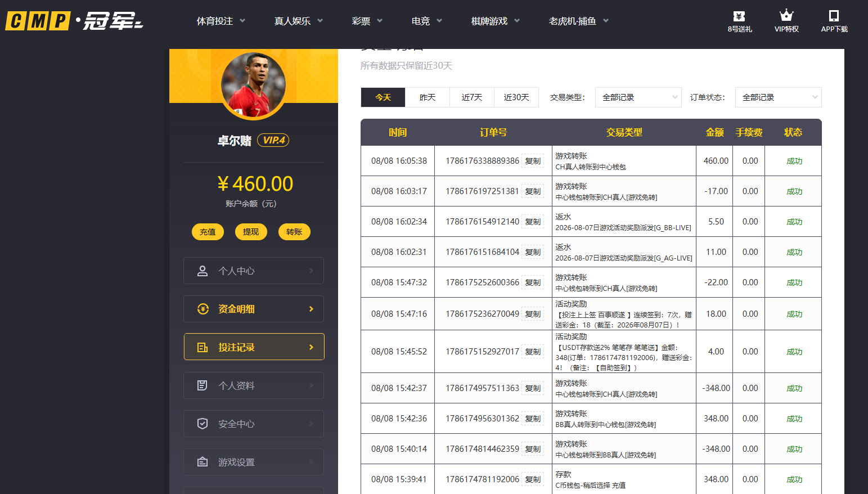Open the 个人资料 sidebar item
This screenshot has width=868, height=494.
pyautogui.click(x=254, y=385)
